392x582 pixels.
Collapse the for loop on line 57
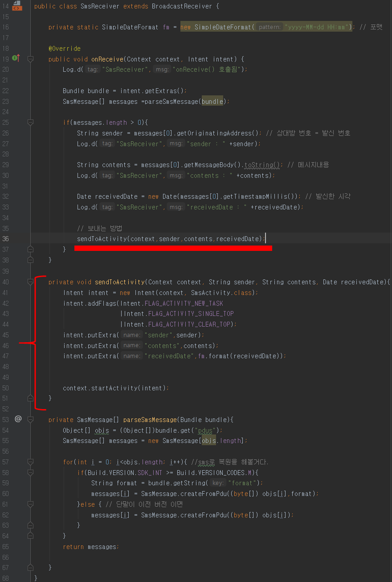[x=30, y=462]
